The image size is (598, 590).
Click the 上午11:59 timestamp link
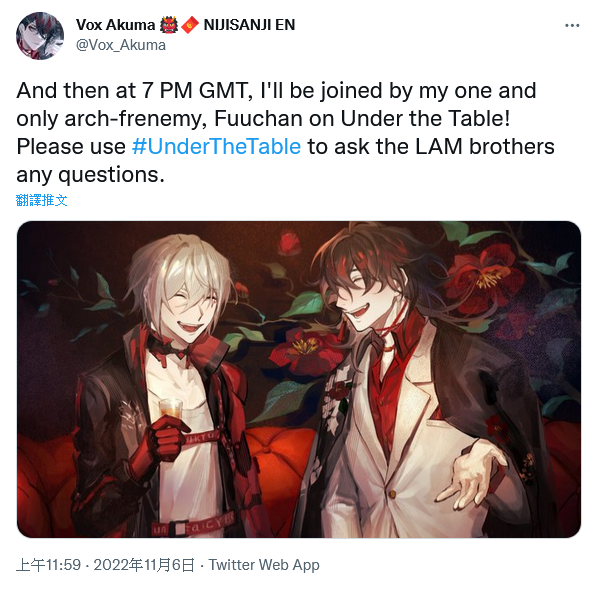tap(48, 565)
